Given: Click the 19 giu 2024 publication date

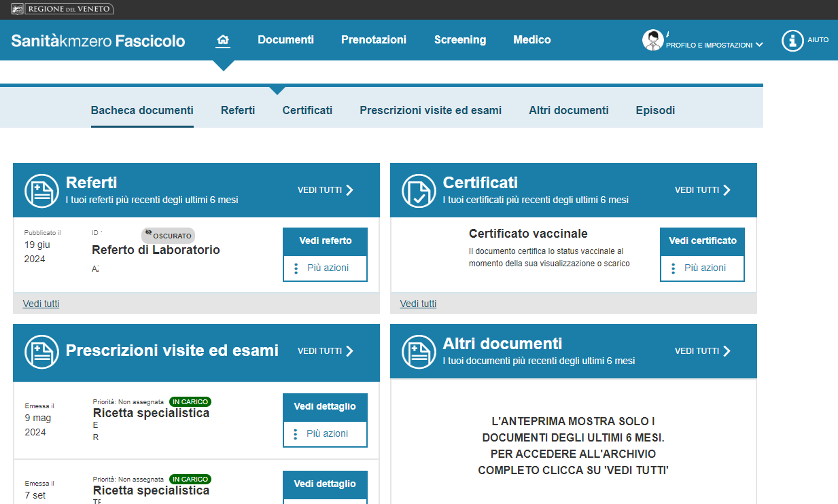Looking at the screenshot, I should point(37,251).
